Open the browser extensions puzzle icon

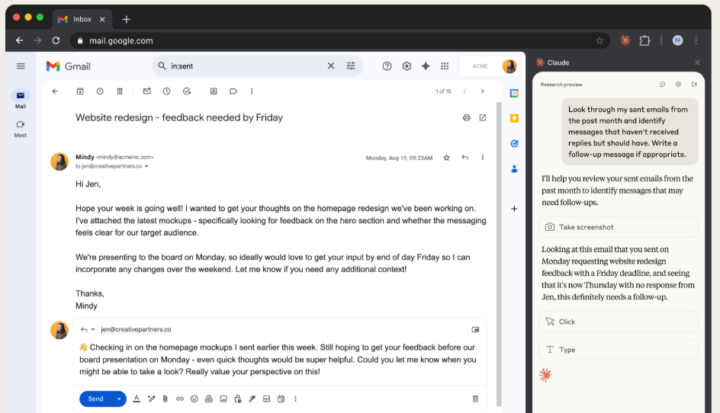pos(645,40)
